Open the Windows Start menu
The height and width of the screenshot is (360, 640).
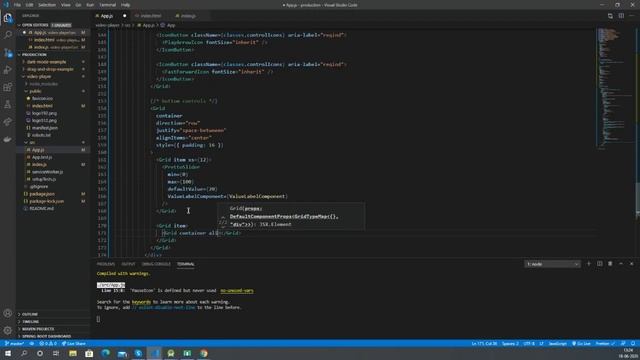tap(8, 353)
